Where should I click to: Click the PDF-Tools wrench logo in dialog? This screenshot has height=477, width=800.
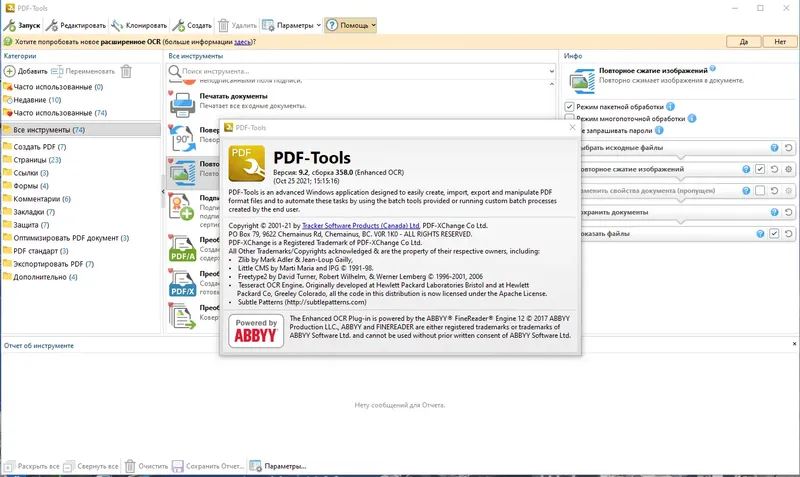click(x=247, y=163)
